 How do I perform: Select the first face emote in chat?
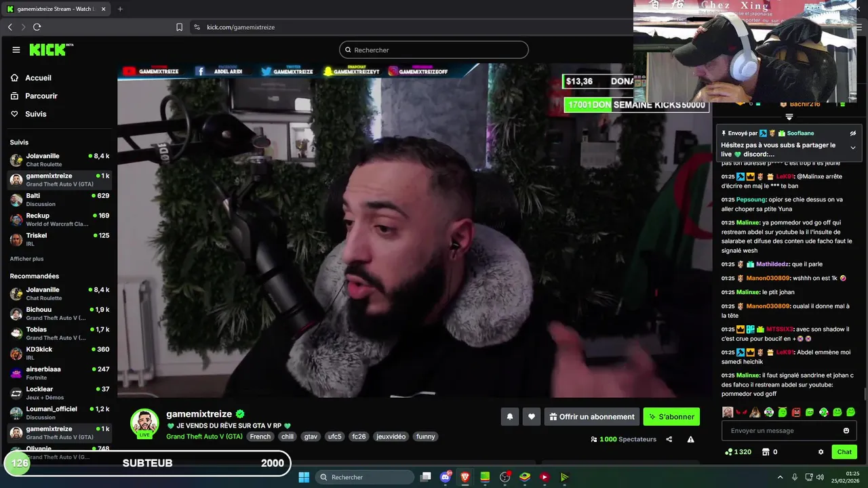pyautogui.click(x=728, y=412)
